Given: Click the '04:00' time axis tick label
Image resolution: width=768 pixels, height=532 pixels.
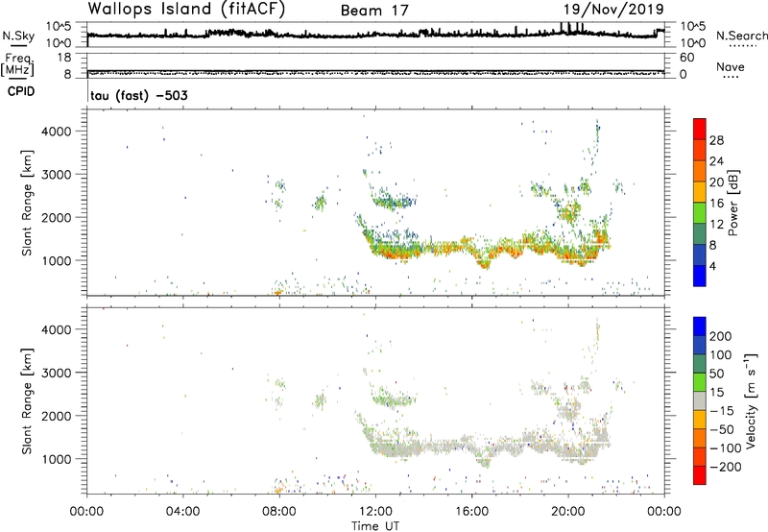Looking at the screenshot, I should click(x=183, y=512).
